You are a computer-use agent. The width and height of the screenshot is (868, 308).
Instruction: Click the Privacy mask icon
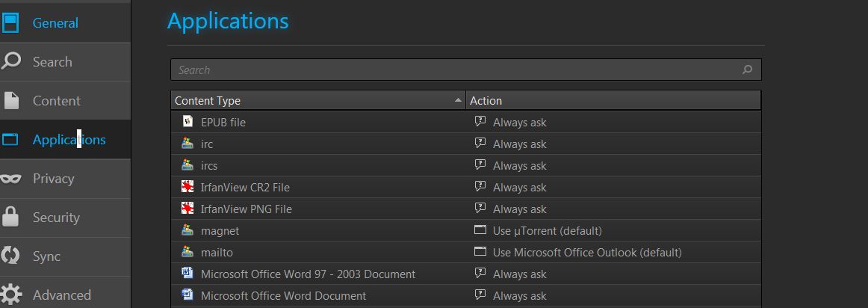pos(10,179)
